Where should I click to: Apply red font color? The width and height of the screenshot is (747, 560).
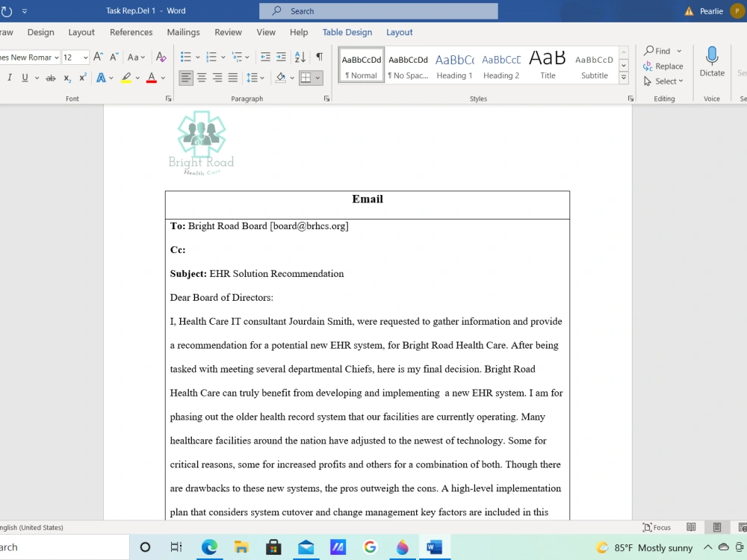(x=152, y=78)
